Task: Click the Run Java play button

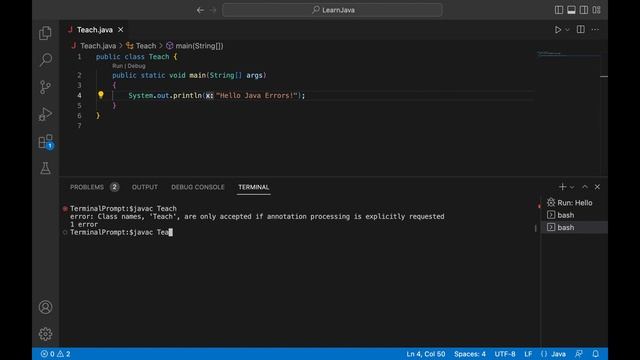Action: click(557, 30)
